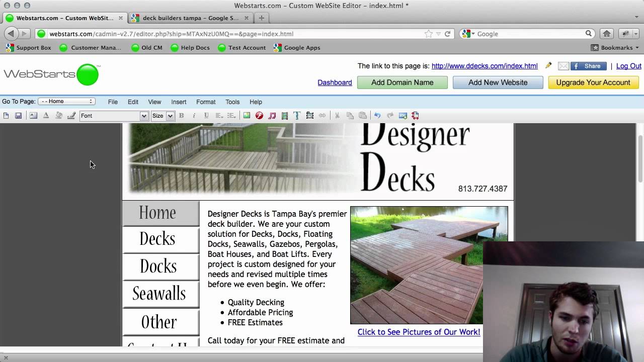Viewport: 644px width, 362px height.
Task: Open the Insert menu
Action: (x=179, y=102)
